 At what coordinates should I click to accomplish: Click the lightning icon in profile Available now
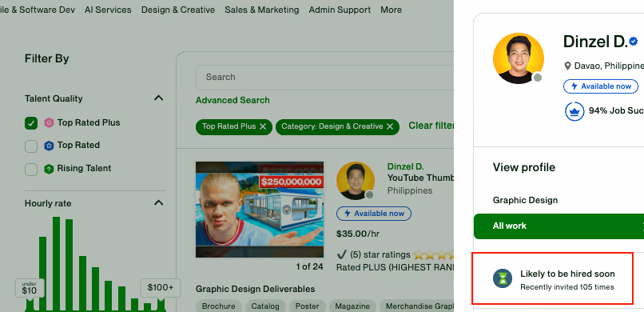(574, 86)
